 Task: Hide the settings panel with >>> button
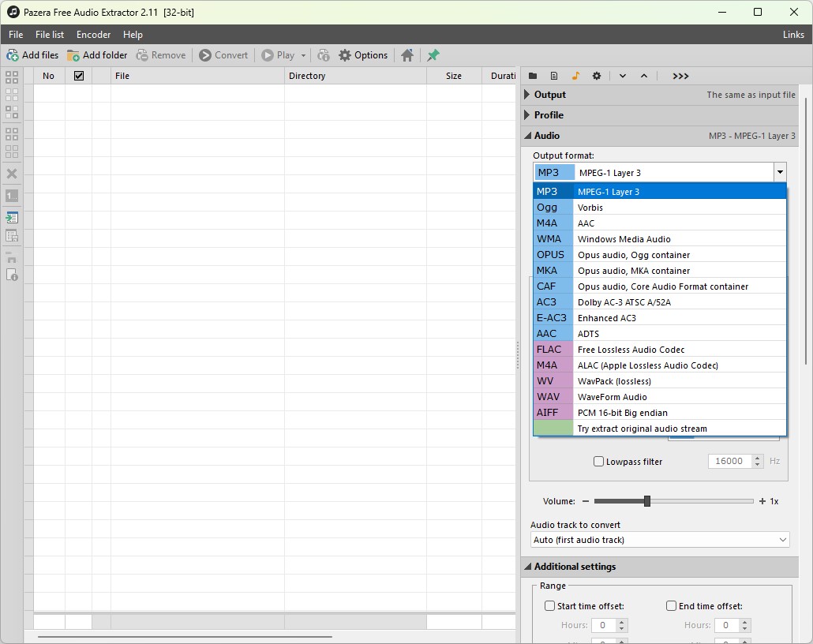pos(680,77)
